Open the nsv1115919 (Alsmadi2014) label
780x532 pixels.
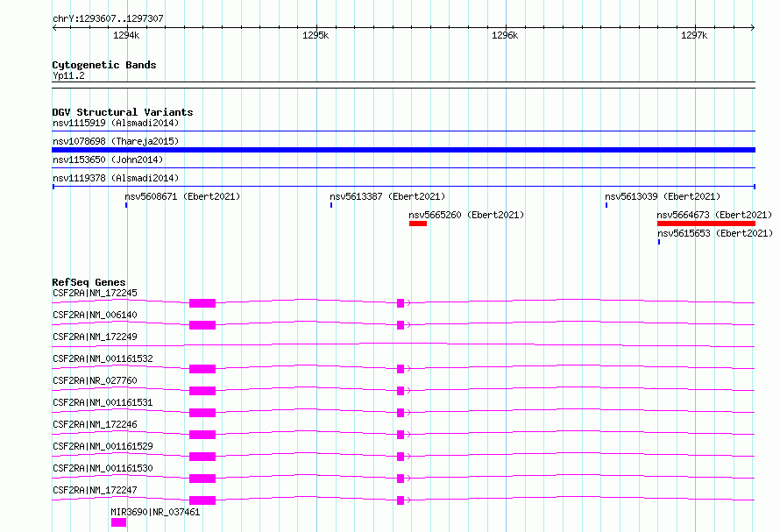[116, 123]
